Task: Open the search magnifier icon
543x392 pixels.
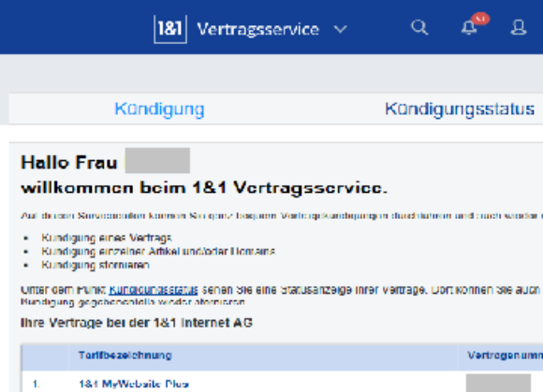Action: (x=419, y=27)
